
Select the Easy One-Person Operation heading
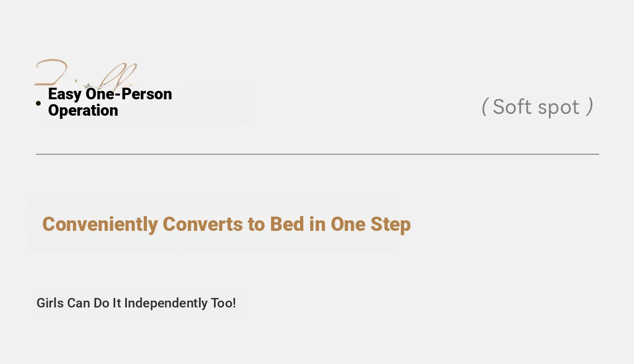[110, 102]
